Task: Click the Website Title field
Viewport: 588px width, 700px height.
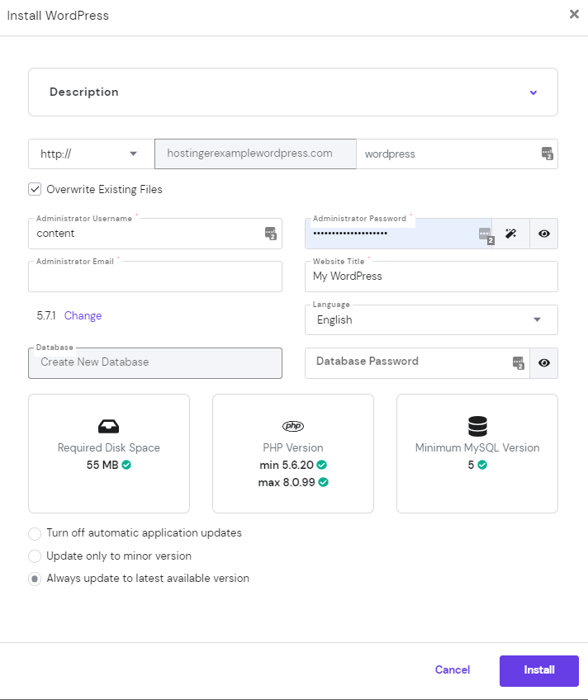Action: point(431,277)
